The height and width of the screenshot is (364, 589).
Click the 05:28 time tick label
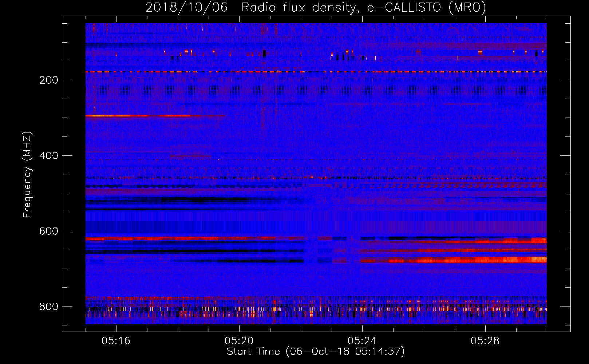[485, 341]
